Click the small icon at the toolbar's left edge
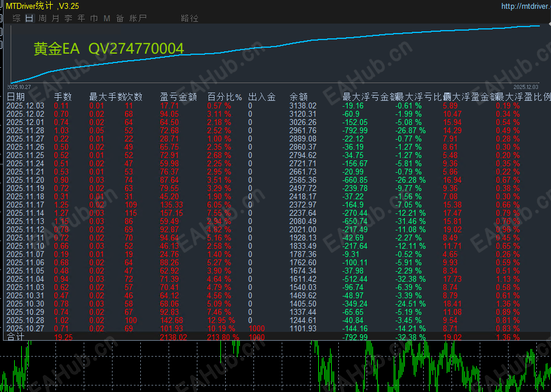Image resolution: width=551 pixels, height=392 pixels. [2, 18]
